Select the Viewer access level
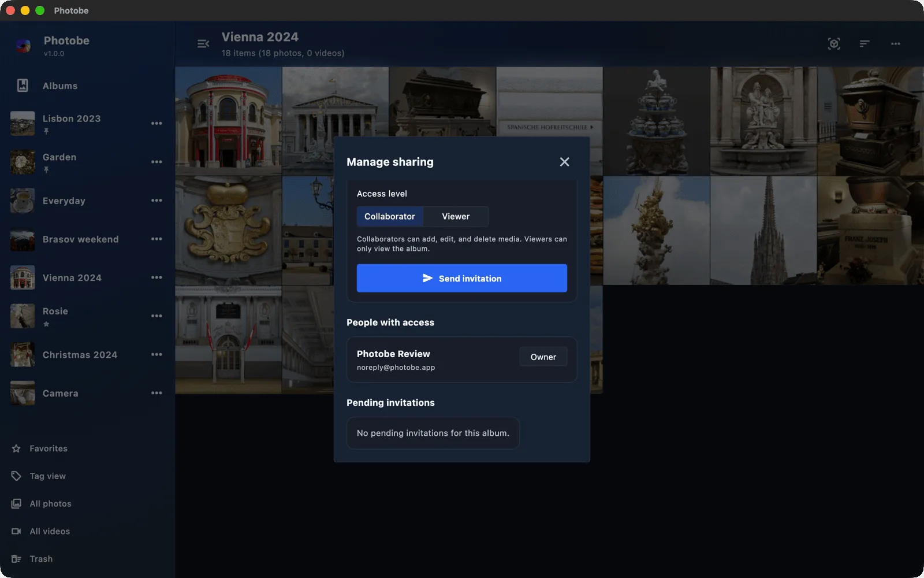 point(456,216)
